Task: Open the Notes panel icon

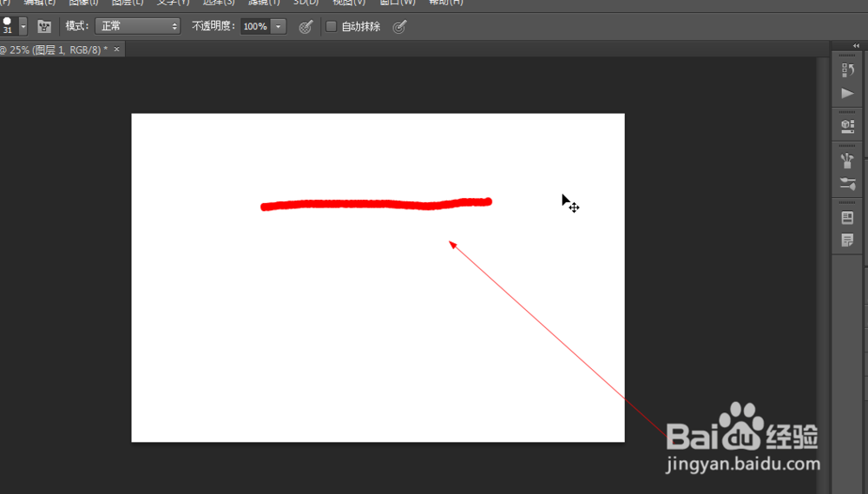Action: click(847, 240)
